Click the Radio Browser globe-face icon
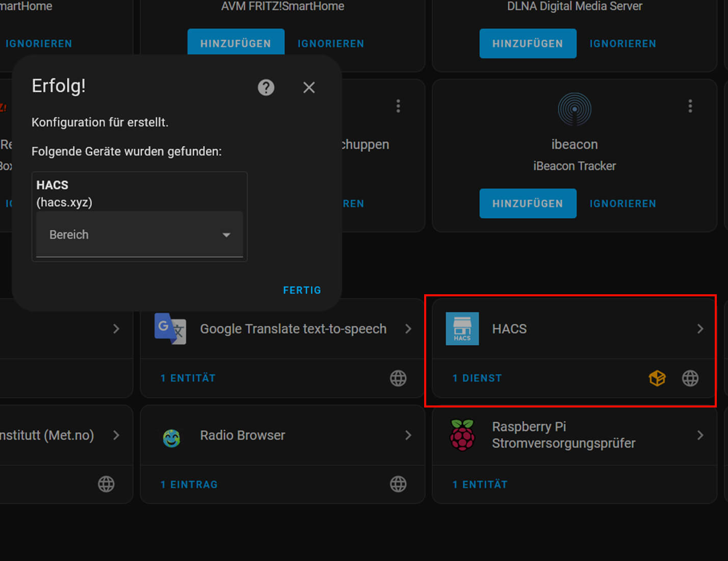Image resolution: width=728 pixels, height=561 pixels. 171,438
